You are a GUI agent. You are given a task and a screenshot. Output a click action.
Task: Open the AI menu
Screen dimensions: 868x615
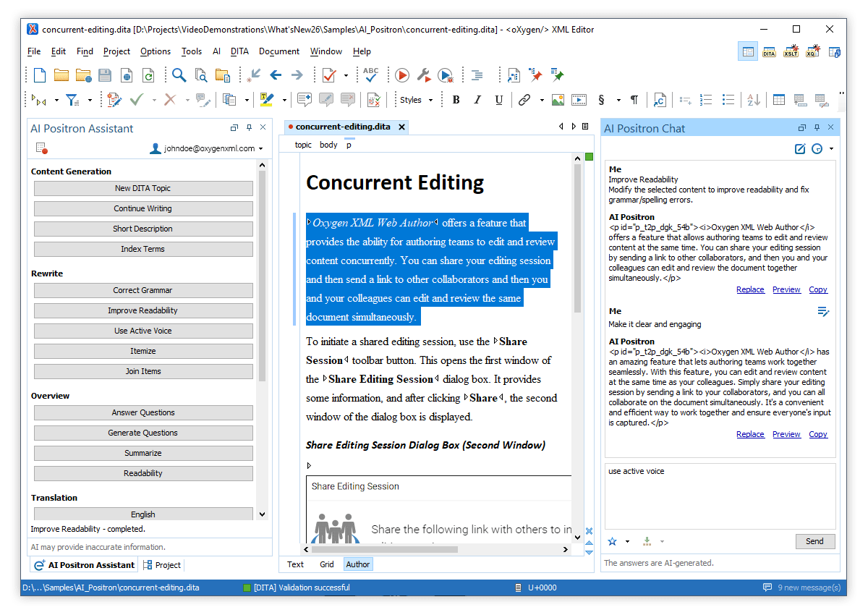coord(216,51)
